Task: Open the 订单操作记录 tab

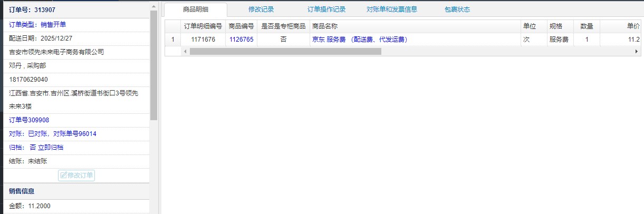Action: pyautogui.click(x=326, y=9)
